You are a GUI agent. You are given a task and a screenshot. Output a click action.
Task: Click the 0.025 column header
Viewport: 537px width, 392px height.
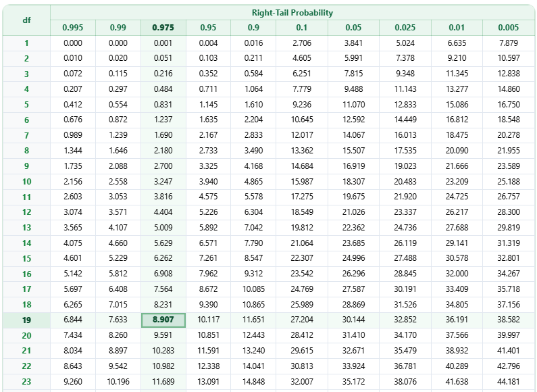tap(405, 28)
